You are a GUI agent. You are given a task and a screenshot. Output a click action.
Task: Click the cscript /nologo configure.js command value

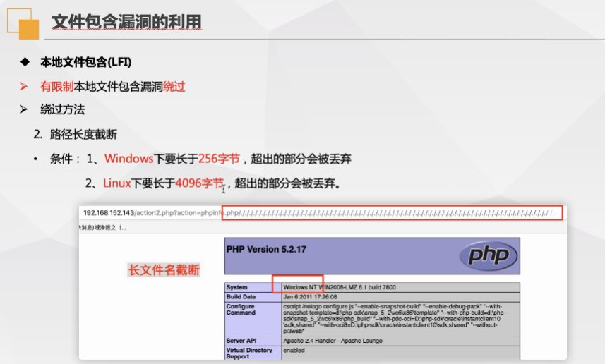pos(395,319)
